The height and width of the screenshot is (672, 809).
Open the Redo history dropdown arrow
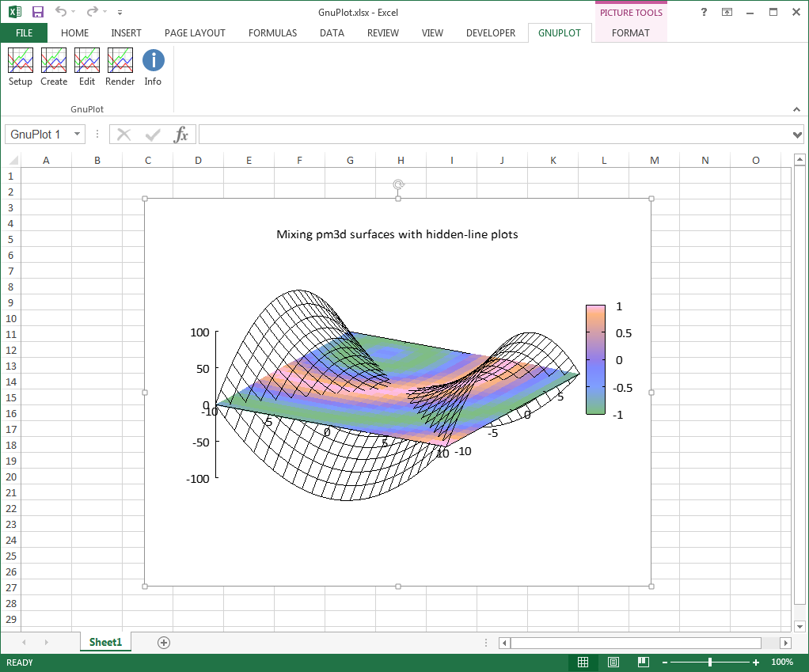[104, 11]
